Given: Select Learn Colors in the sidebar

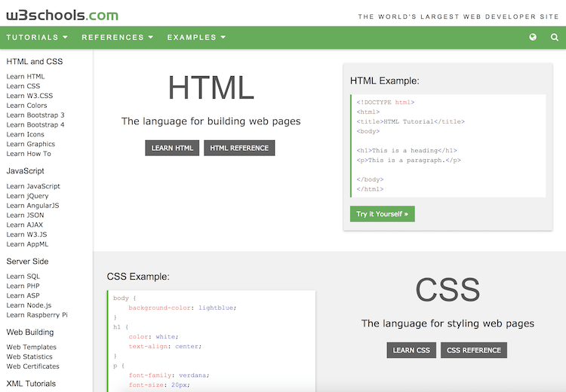Looking at the screenshot, I should [26, 106].
